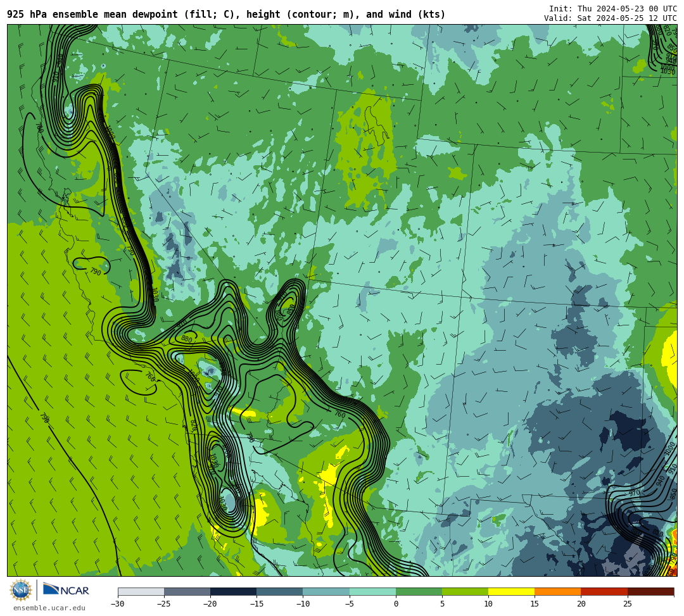Click the -5 colorbar tick label
The width and height of the screenshot is (684, 616).
coord(350,604)
